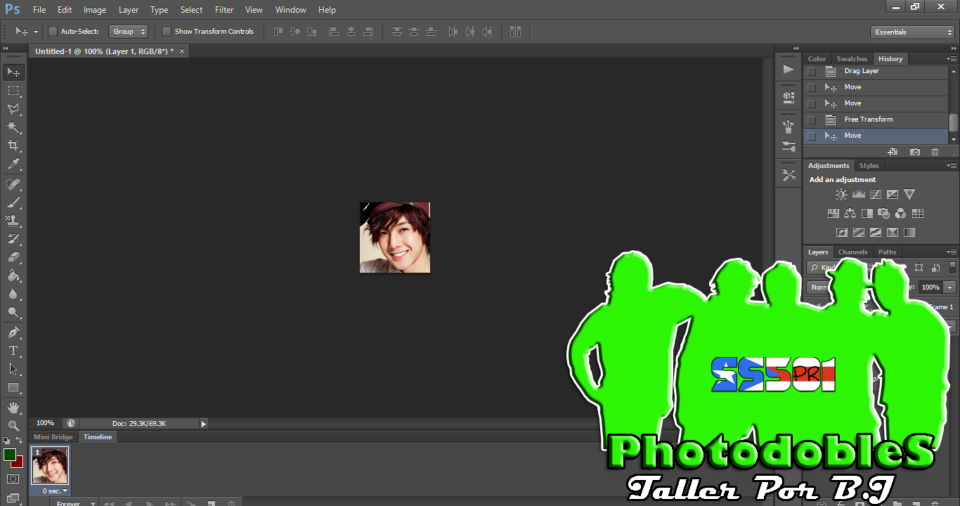The image size is (960, 506).
Task: Select the History Brush tool
Action: [13, 239]
